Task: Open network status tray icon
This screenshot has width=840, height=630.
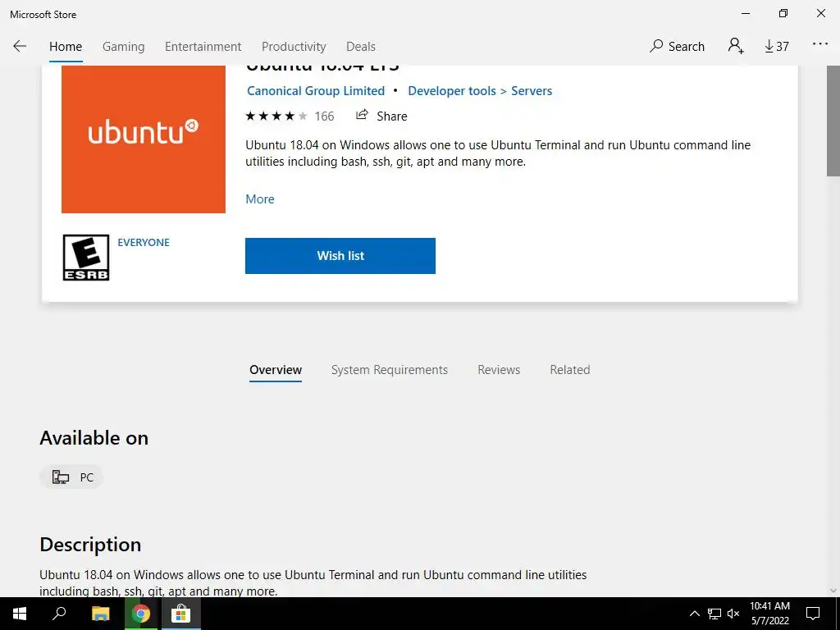Action: (x=714, y=614)
